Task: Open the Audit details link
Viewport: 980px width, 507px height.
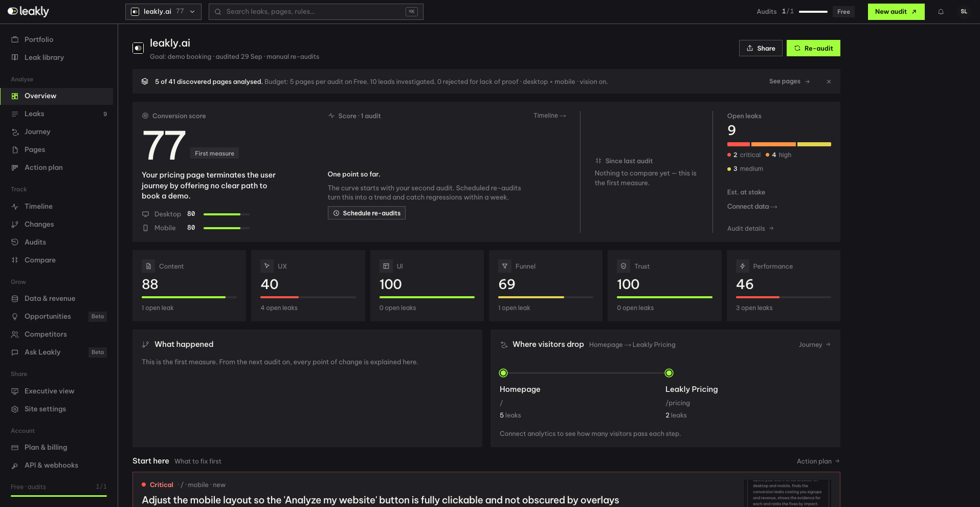Action: tap(750, 229)
